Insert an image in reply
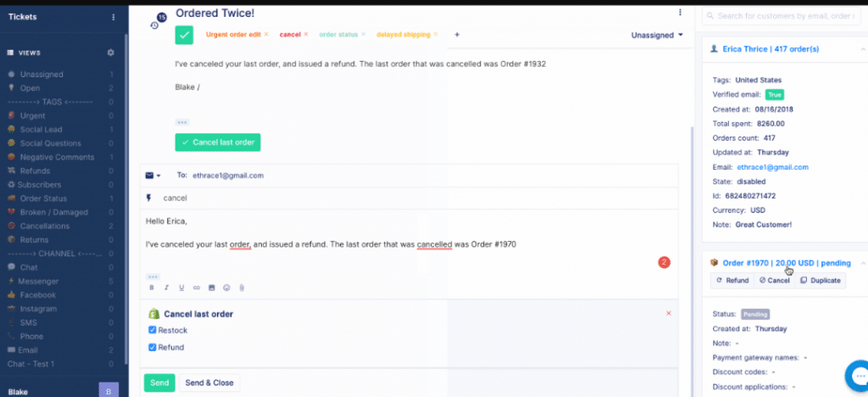The height and width of the screenshot is (397, 868). (x=211, y=288)
